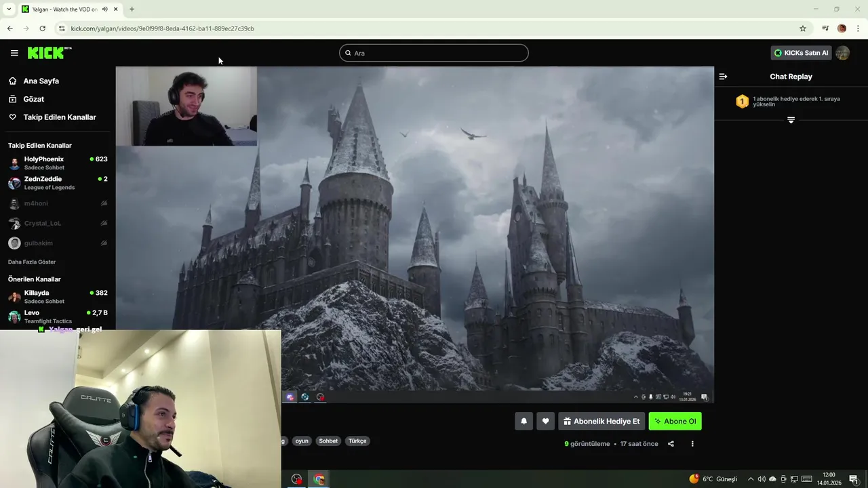Share the video with the share icon
This screenshot has width=868, height=488.
coord(671,444)
